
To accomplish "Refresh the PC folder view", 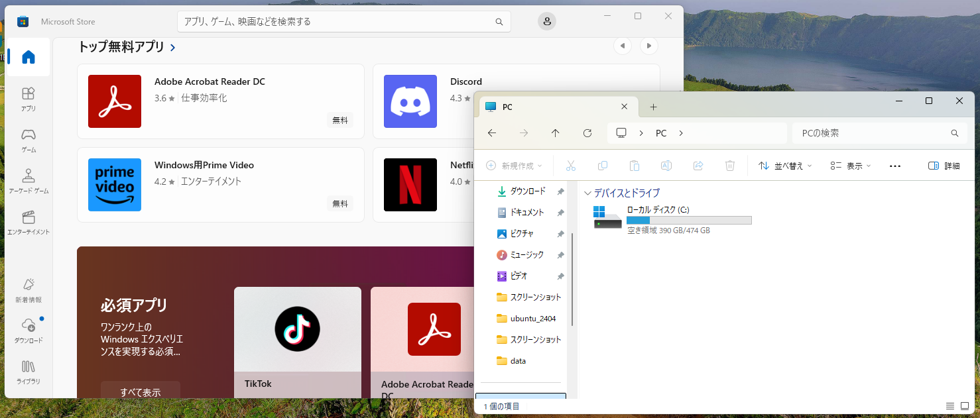I will point(587,133).
